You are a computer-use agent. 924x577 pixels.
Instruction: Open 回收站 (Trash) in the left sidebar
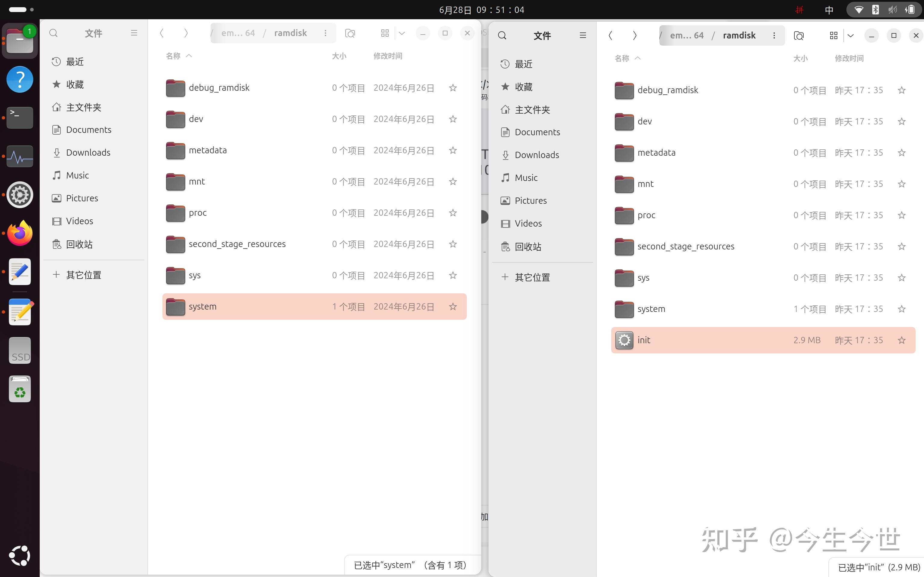(79, 244)
